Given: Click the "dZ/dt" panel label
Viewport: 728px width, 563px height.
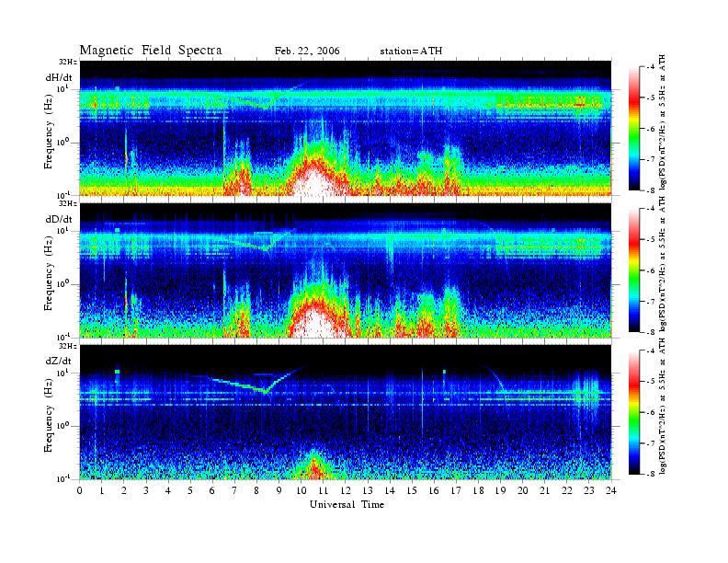Looking at the screenshot, I should [x=59, y=361].
